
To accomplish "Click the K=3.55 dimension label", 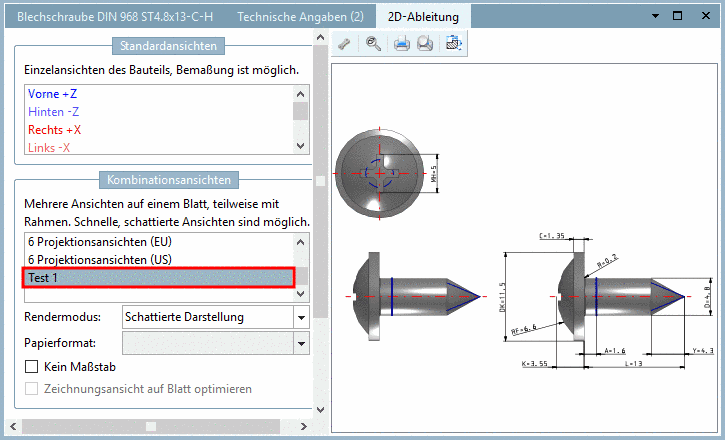I will pos(535,364).
